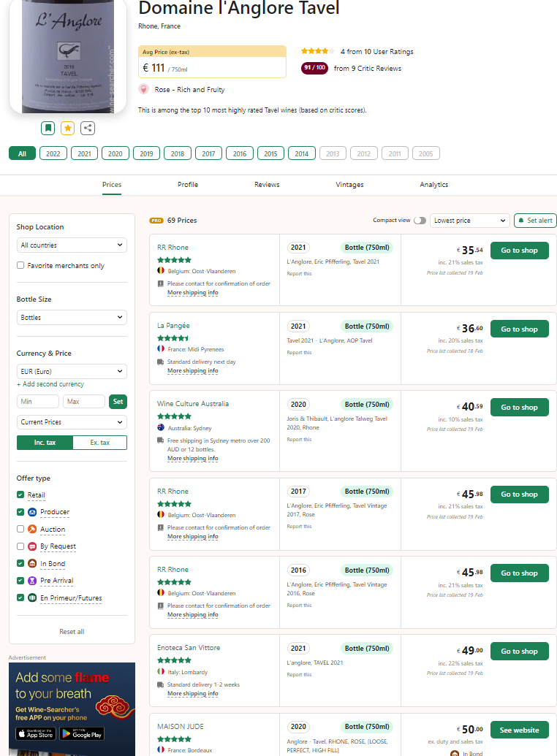Expand Add second currency option

click(x=50, y=384)
